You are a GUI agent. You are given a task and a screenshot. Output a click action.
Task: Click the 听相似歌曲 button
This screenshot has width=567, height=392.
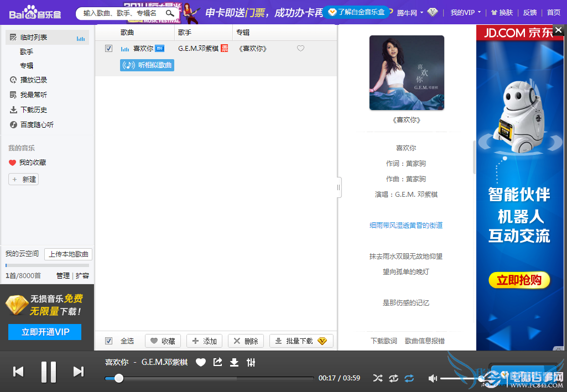click(x=147, y=65)
